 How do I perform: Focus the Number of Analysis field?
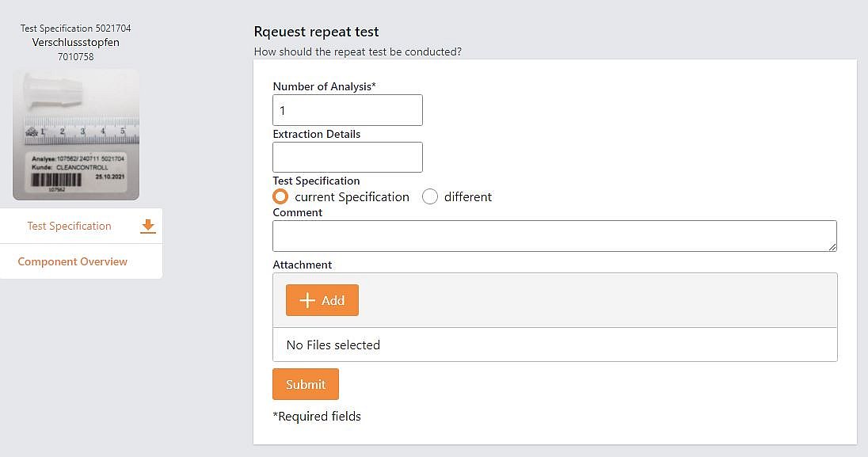coord(347,111)
